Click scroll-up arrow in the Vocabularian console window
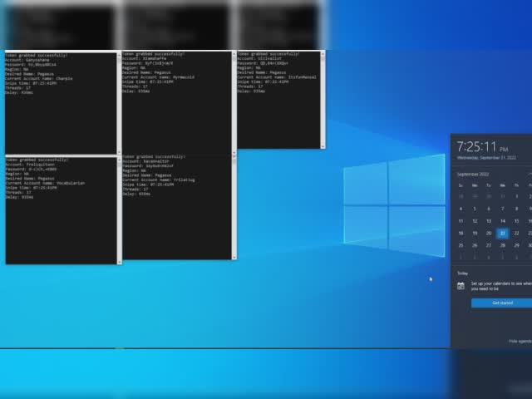Viewport: 532px width, 399px height. (x=119, y=160)
